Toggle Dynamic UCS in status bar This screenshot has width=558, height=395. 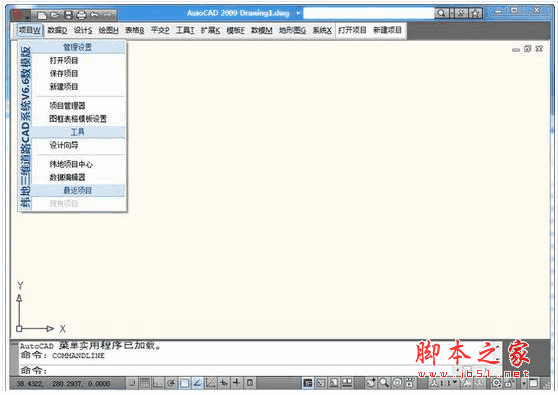[211, 383]
